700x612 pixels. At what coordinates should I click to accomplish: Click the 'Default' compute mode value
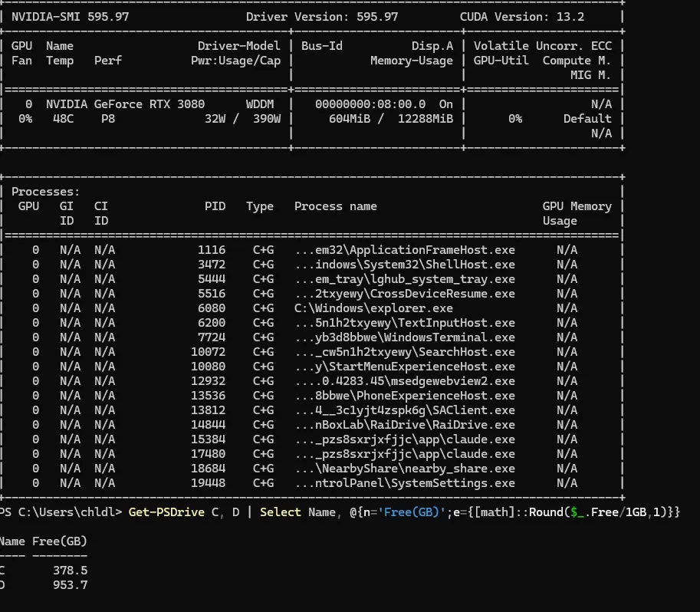(587, 119)
